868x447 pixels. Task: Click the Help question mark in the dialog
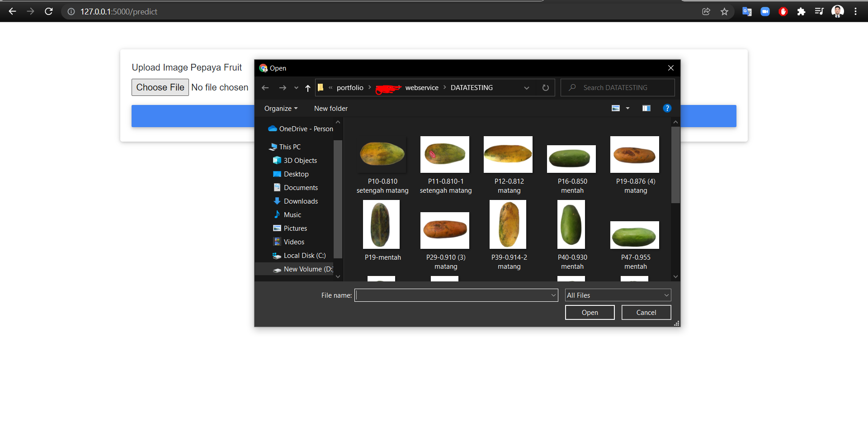click(x=667, y=108)
